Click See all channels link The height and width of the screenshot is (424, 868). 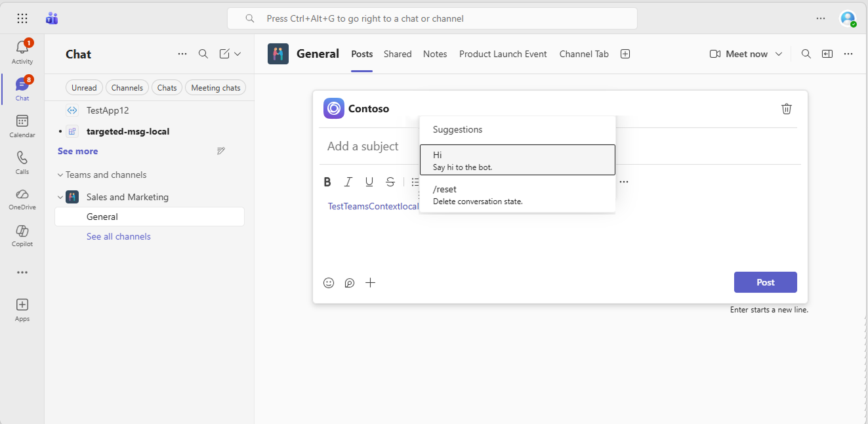(119, 236)
